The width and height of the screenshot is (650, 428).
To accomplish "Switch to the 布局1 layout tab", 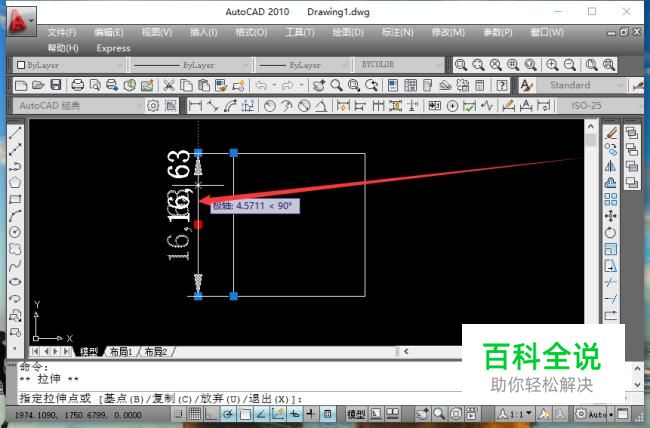I will 121,352.
